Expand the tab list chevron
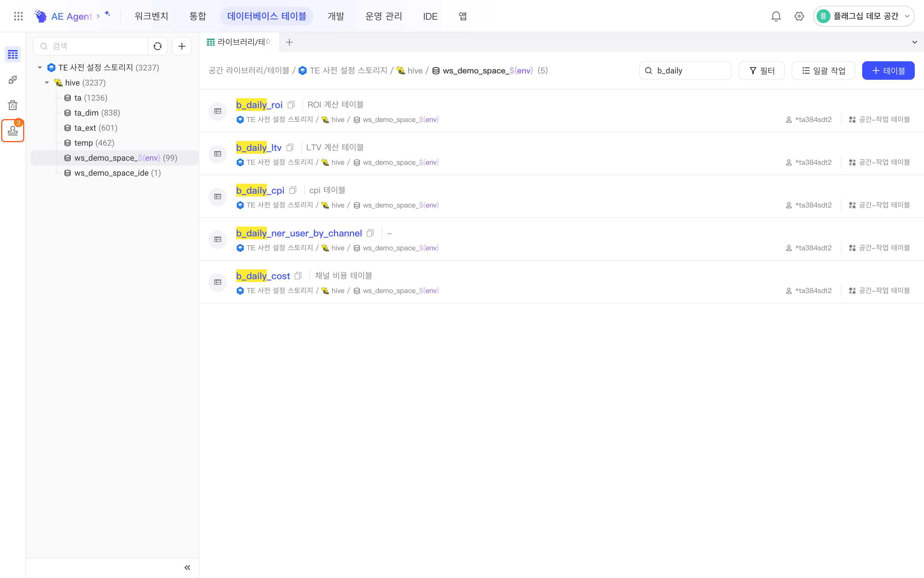 click(x=914, y=42)
